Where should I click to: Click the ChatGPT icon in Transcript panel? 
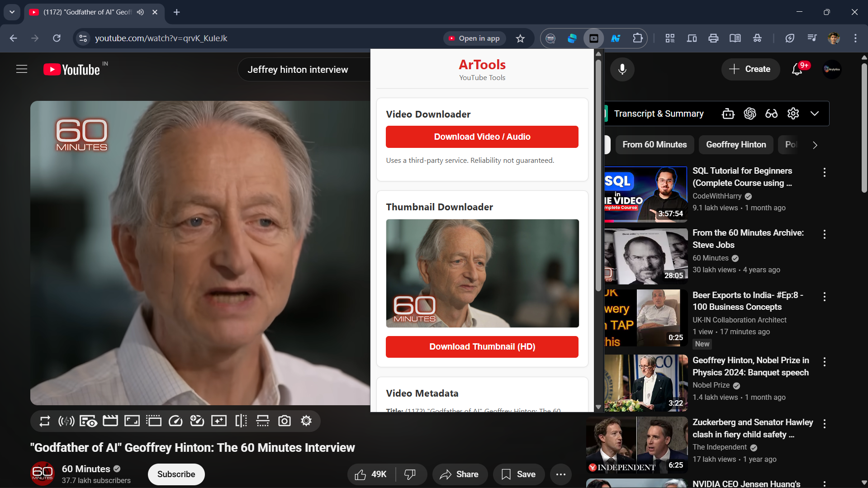(749, 114)
